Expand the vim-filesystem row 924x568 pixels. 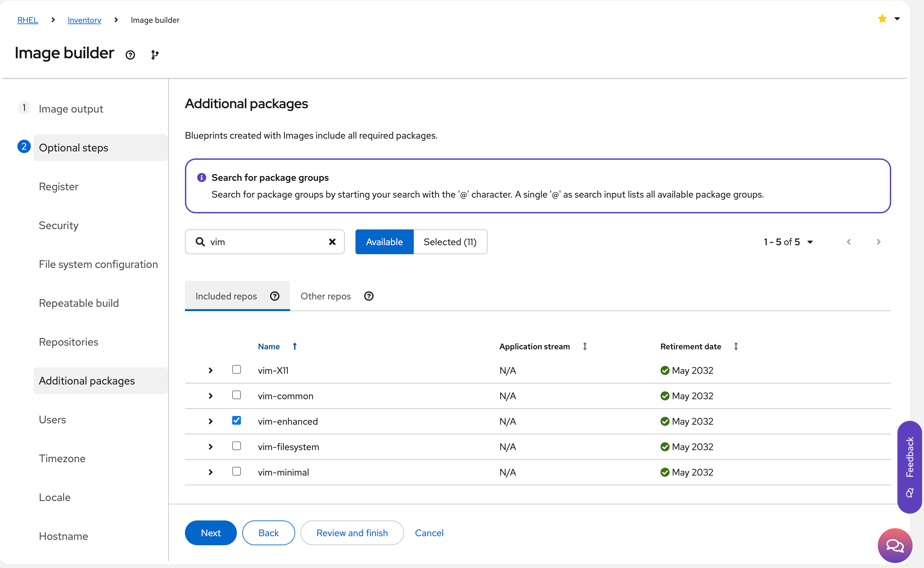point(210,447)
